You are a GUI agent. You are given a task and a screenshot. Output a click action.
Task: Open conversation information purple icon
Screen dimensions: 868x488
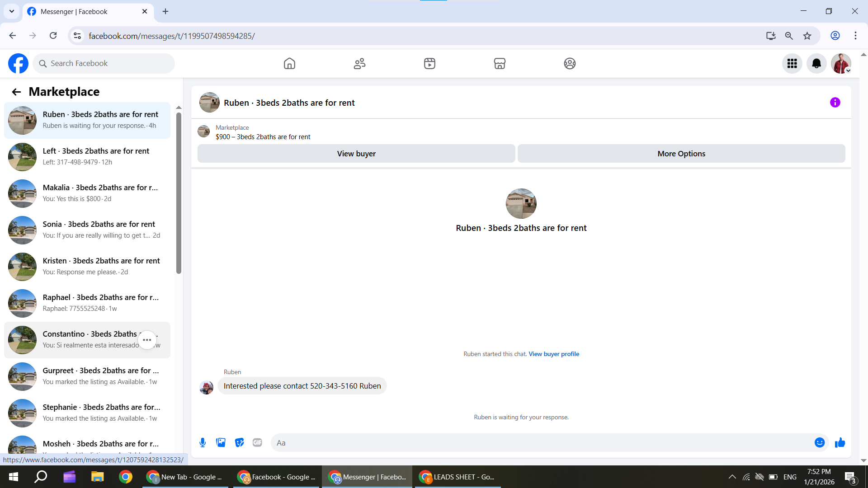pyautogui.click(x=835, y=103)
